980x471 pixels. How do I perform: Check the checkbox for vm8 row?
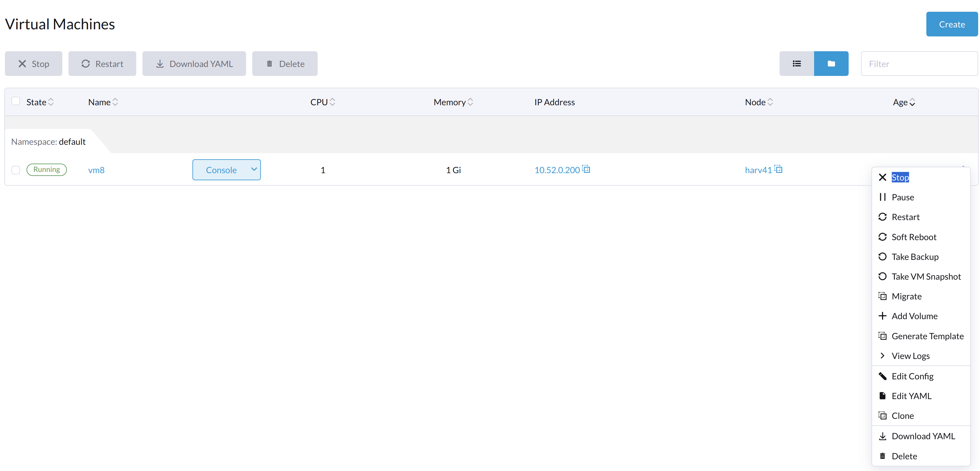(16, 170)
